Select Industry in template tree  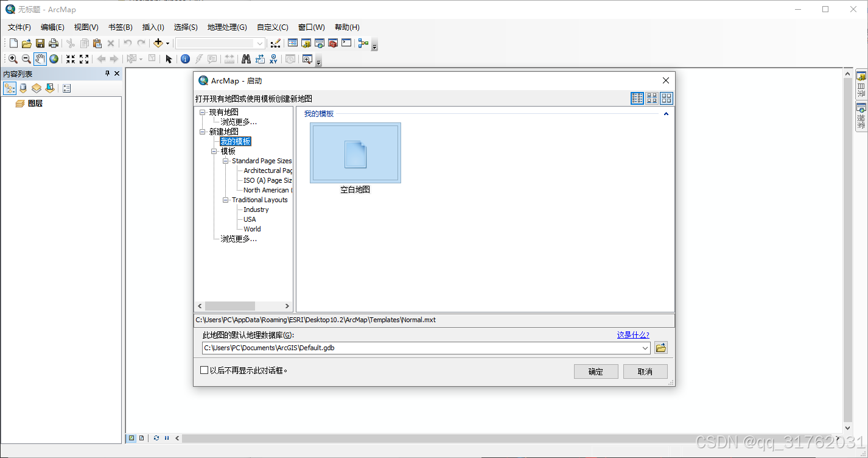[x=256, y=210]
